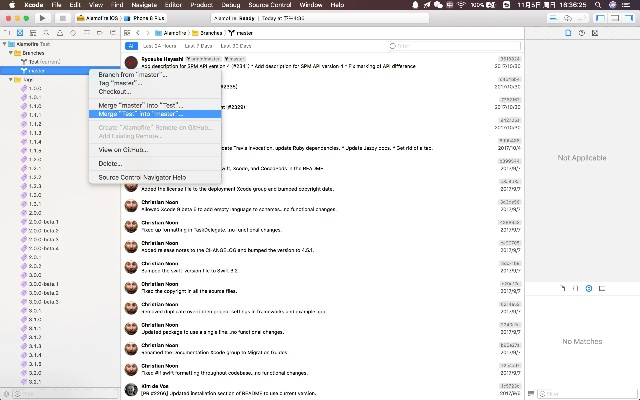Open the Object library circle icon
Viewport: 640px width, 400px height.
coord(589,288)
